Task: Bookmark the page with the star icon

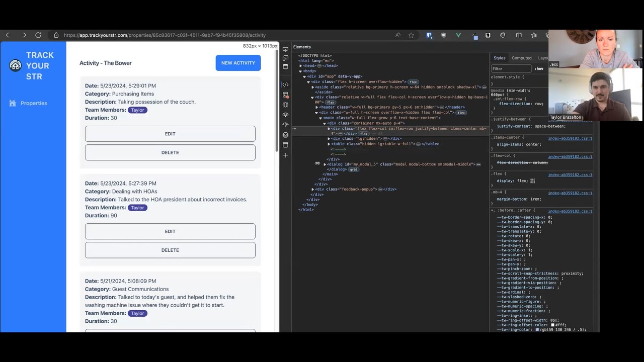Action: pos(412,35)
